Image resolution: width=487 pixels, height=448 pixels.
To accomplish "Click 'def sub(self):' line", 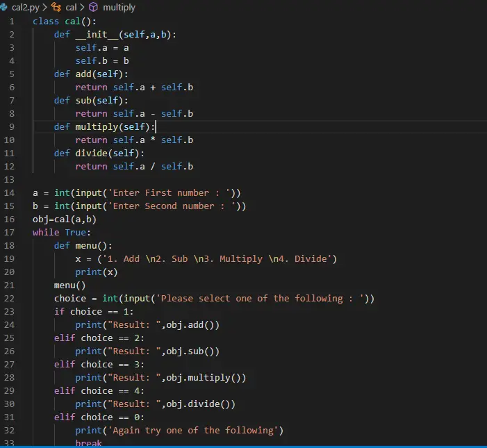I will click(91, 101).
